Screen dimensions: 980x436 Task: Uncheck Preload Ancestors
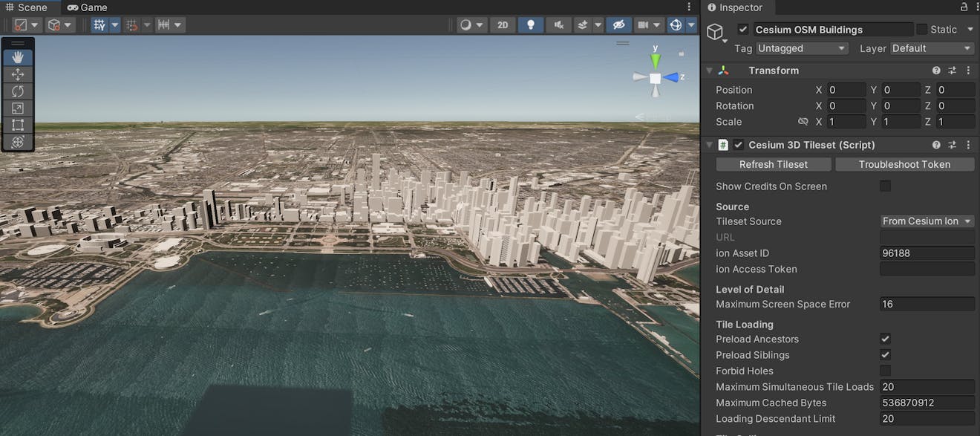pos(885,339)
